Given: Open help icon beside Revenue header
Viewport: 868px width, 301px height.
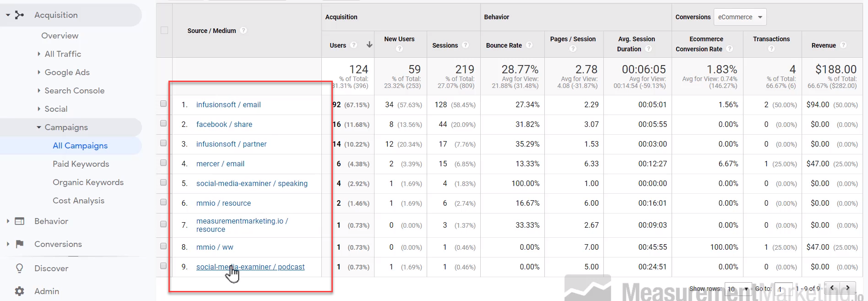Looking at the screenshot, I should coord(843,45).
